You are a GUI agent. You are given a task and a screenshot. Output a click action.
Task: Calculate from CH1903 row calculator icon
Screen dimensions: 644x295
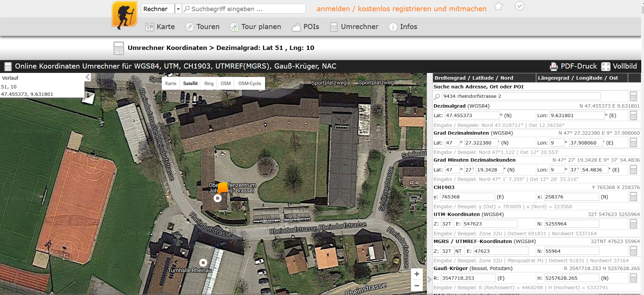pos(633,197)
